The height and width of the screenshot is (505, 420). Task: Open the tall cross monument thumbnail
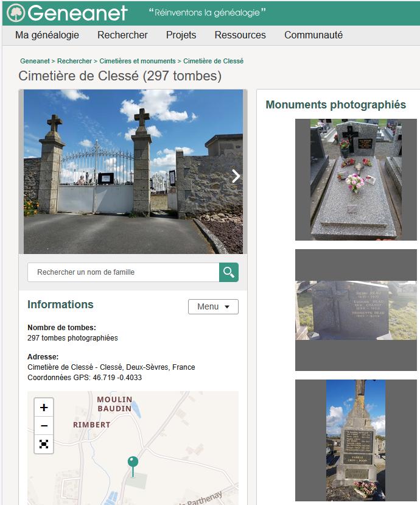(355, 440)
